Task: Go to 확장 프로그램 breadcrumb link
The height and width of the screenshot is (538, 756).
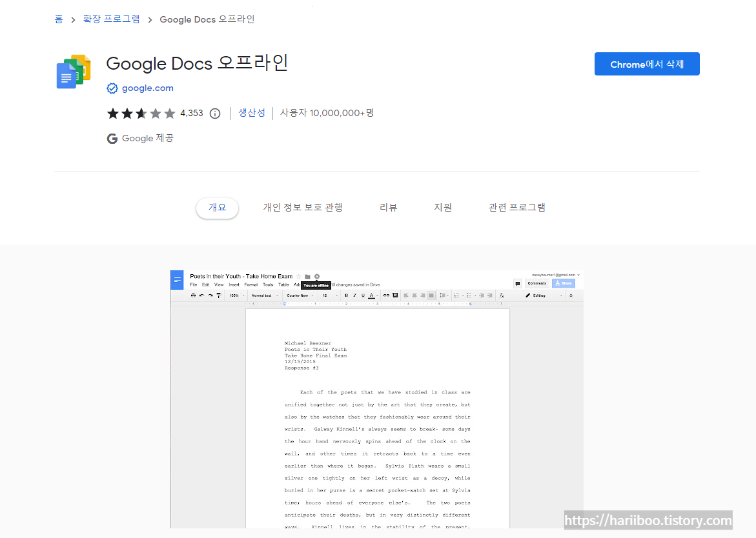Action: point(112,19)
